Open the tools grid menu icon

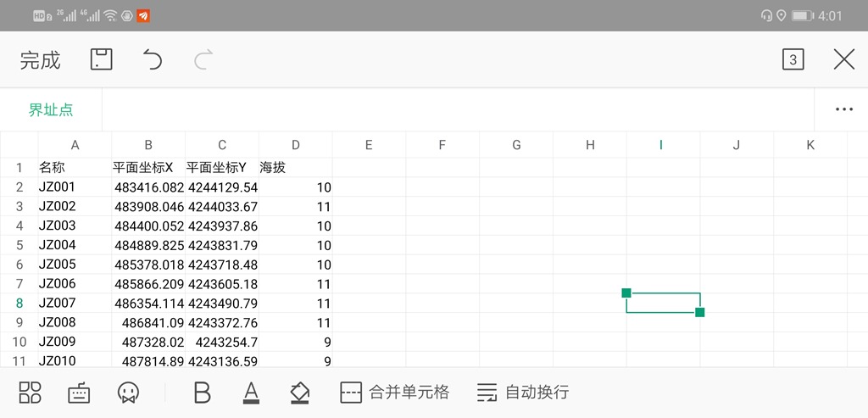coord(31,392)
